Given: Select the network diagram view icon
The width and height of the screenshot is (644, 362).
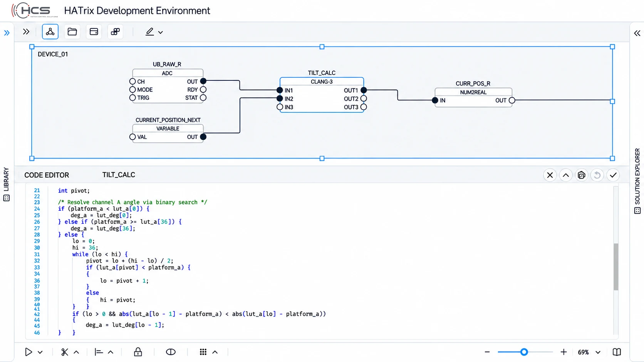Looking at the screenshot, I should coord(50,32).
